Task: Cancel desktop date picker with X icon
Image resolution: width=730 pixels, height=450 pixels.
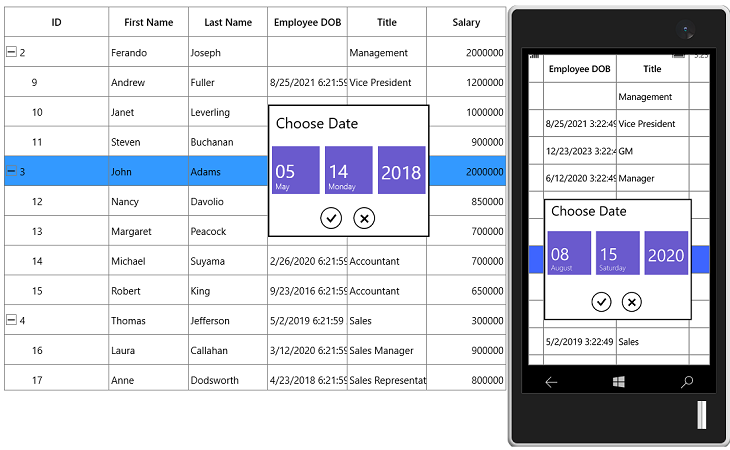Action: 364,218
